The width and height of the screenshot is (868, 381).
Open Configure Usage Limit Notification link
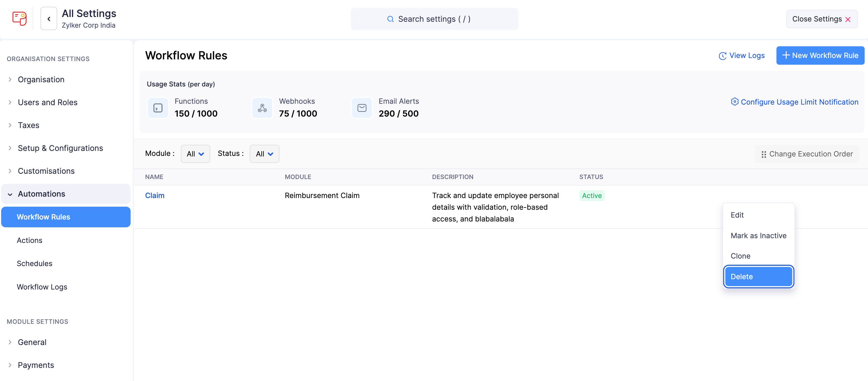pos(795,102)
